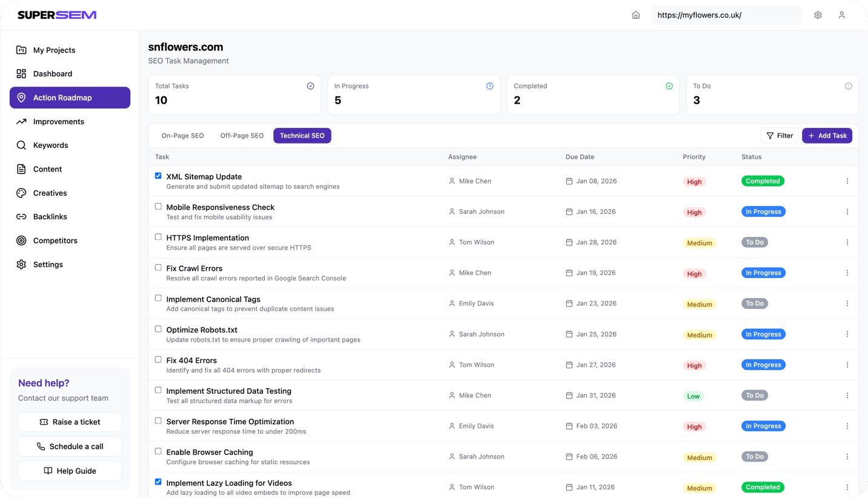Viewport: 868px width, 498px height.
Task: Click the home icon near address bar
Action: pyautogui.click(x=635, y=15)
